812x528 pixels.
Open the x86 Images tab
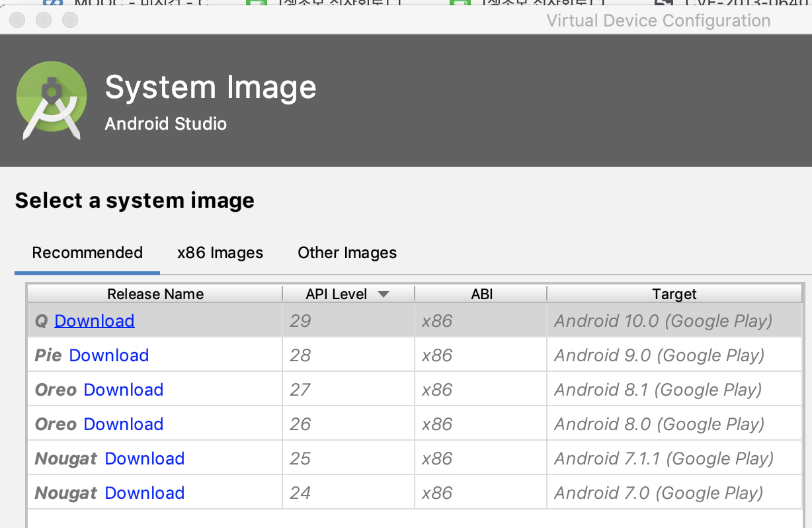point(220,253)
